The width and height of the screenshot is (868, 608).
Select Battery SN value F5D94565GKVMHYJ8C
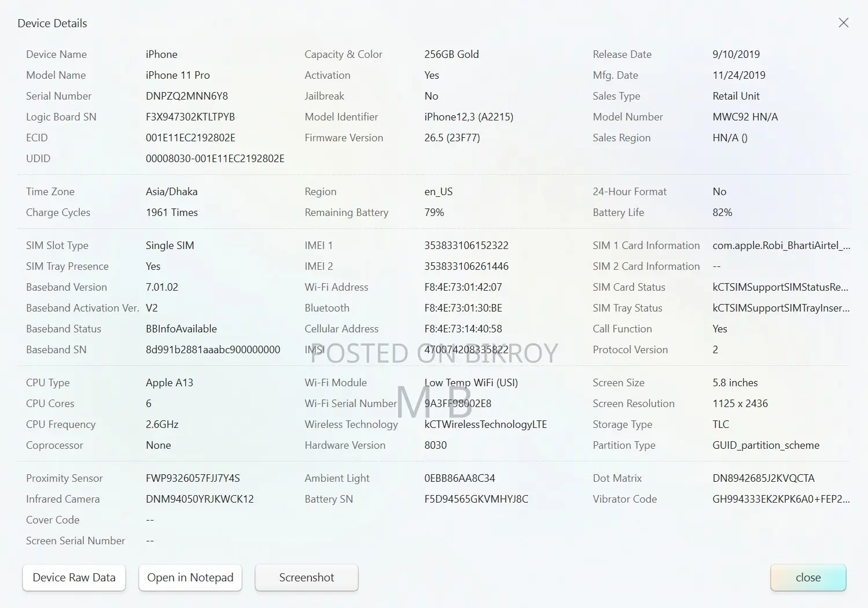coord(476,499)
